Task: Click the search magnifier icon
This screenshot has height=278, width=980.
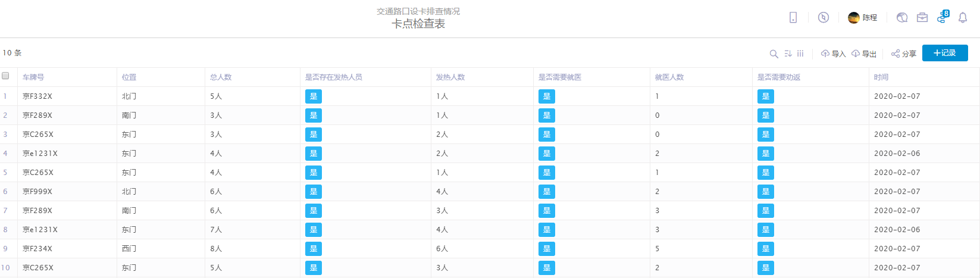Action: tap(774, 54)
